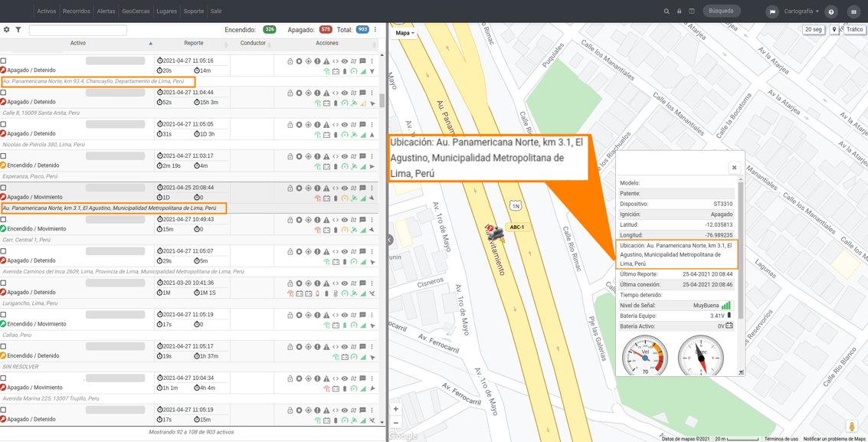Click the padlock icon in the top bar
Screen dimensions: 868x442
point(680,11)
